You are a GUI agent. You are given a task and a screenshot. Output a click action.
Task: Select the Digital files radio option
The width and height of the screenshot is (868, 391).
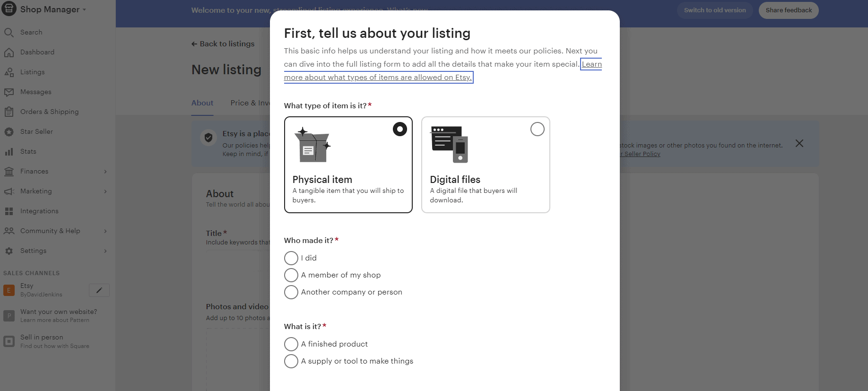click(x=537, y=129)
